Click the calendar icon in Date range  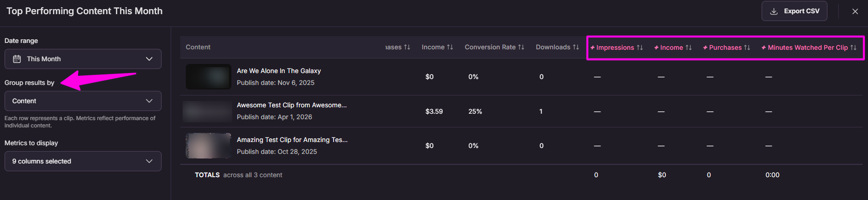(17, 59)
